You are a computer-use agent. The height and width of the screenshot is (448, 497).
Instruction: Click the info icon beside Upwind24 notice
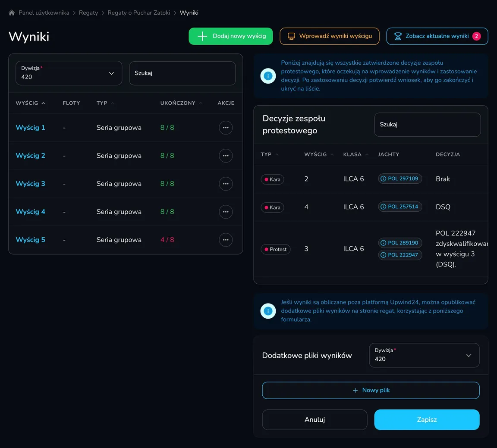pos(268,311)
